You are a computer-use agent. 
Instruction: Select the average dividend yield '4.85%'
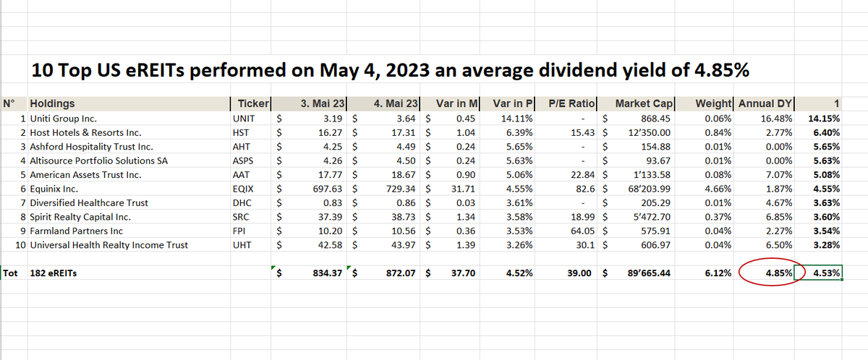pyautogui.click(x=765, y=273)
